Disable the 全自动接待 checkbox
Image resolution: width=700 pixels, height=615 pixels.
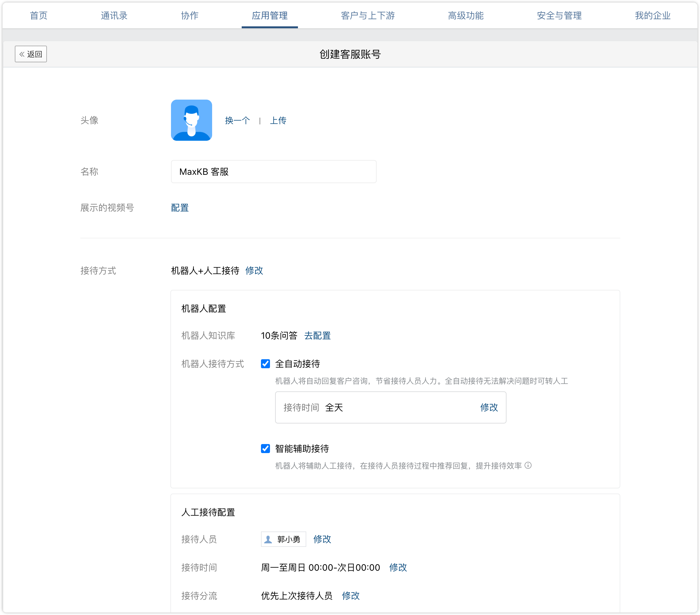click(265, 364)
